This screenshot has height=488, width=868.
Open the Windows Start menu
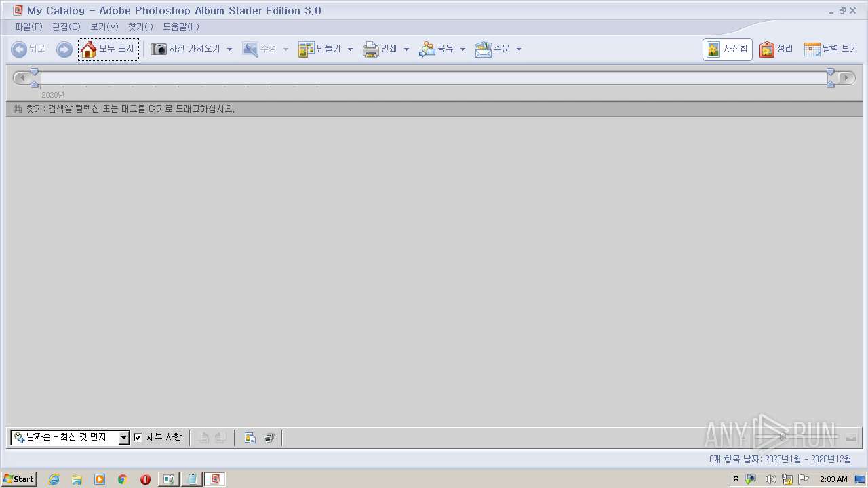[18, 479]
